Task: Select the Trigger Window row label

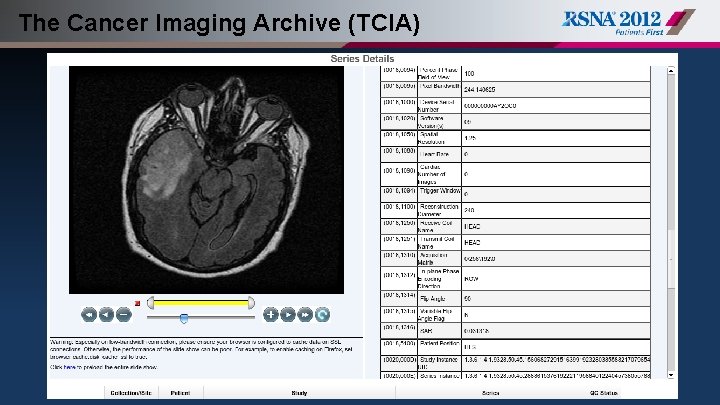Action: (439, 191)
